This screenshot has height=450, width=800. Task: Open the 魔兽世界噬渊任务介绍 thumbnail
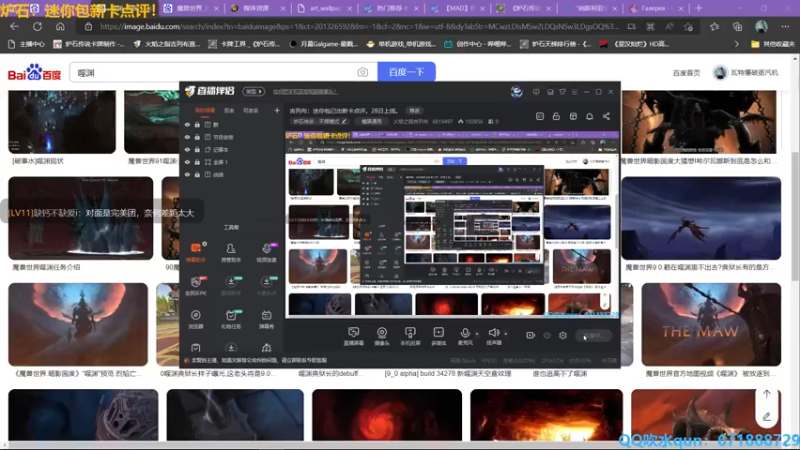pos(81,218)
